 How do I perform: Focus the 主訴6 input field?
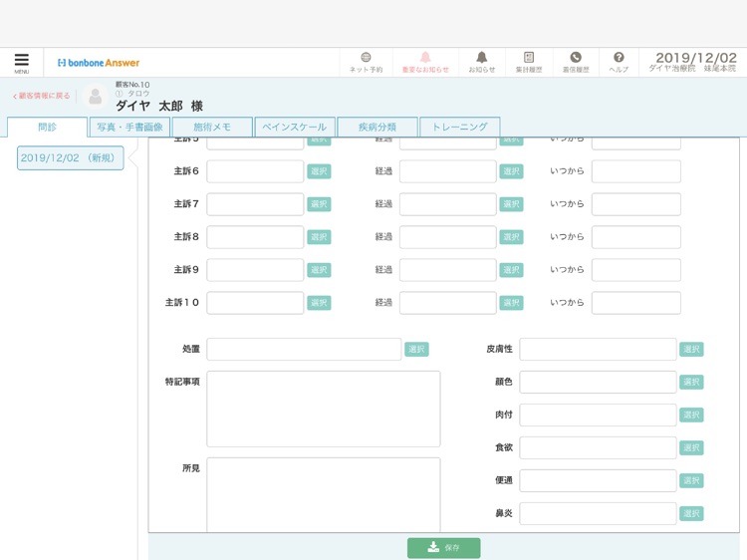(255, 171)
